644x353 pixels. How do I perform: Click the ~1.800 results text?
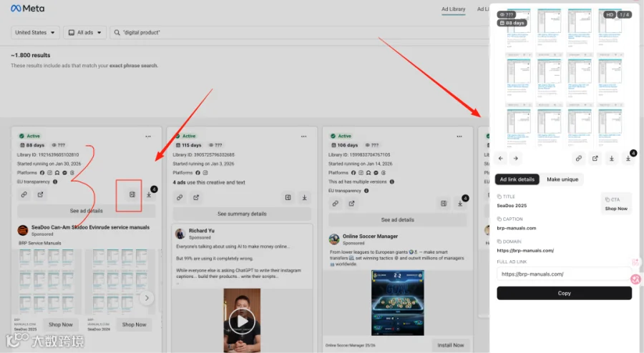point(31,55)
